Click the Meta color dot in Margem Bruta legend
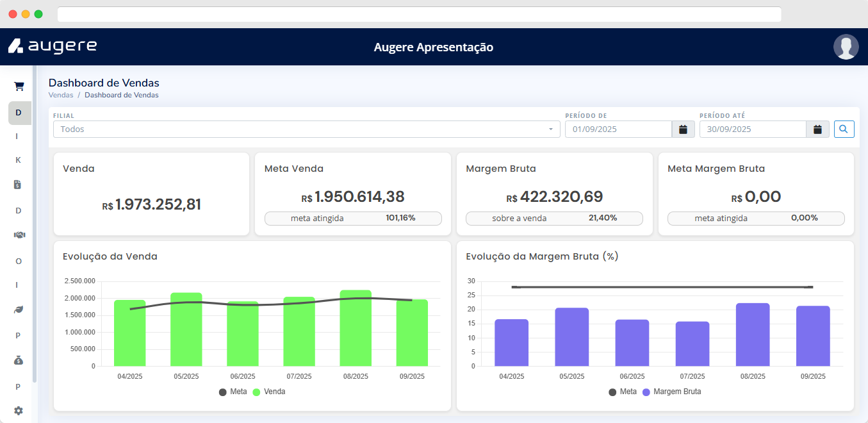The height and width of the screenshot is (423, 868). click(x=613, y=392)
